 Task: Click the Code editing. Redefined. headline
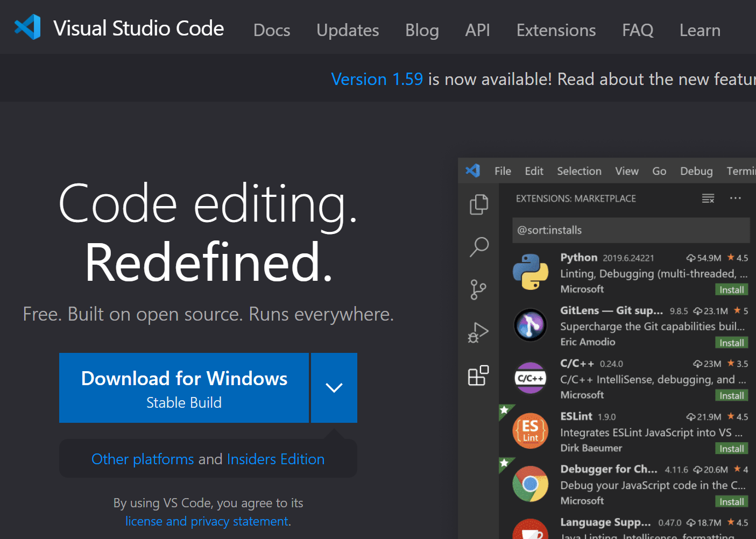click(x=208, y=232)
